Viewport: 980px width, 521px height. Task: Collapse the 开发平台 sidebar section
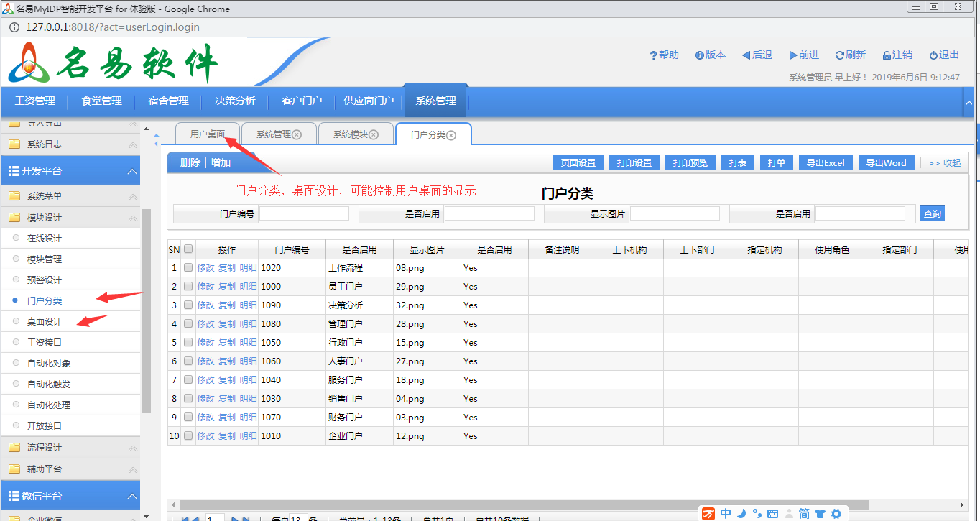point(132,172)
